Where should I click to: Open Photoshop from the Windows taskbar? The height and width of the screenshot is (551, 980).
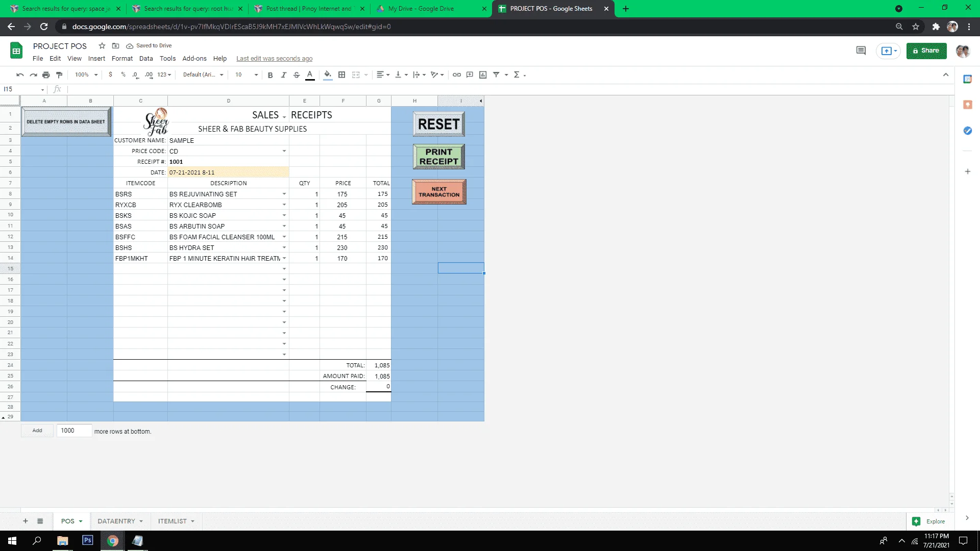point(88,540)
